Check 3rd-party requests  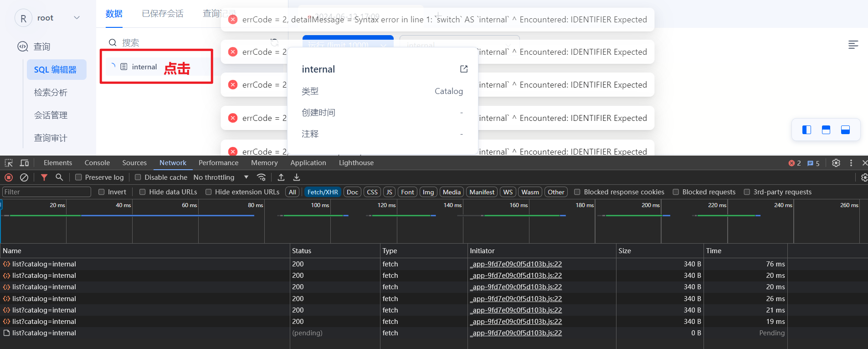point(747,192)
